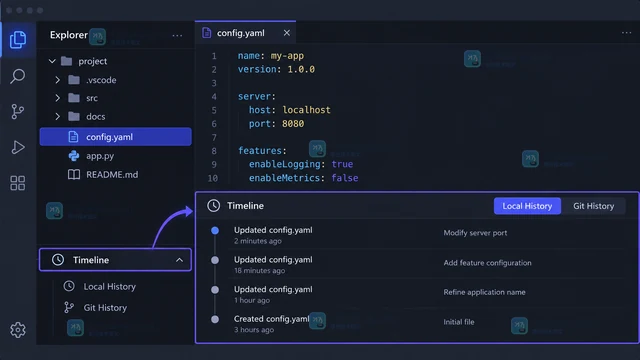Select Local History in sidebar Timeline
Viewport: 640px width, 360px height.
(x=109, y=287)
